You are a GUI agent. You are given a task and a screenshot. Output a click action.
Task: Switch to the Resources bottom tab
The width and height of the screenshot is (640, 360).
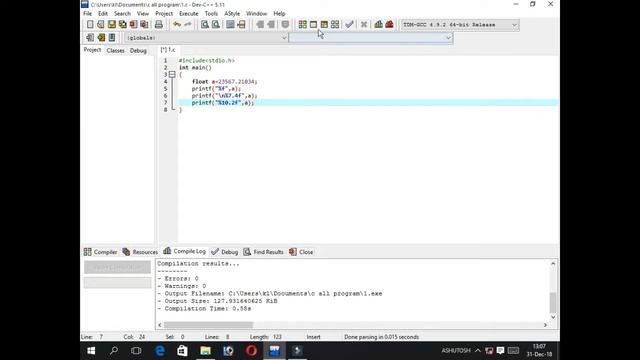(140, 252)
